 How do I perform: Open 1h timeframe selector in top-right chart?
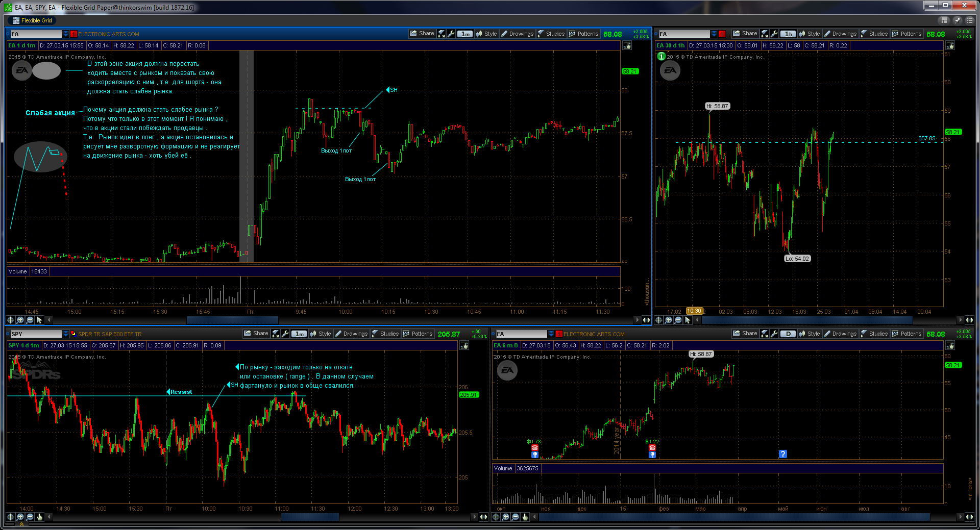tap(788, 34)
